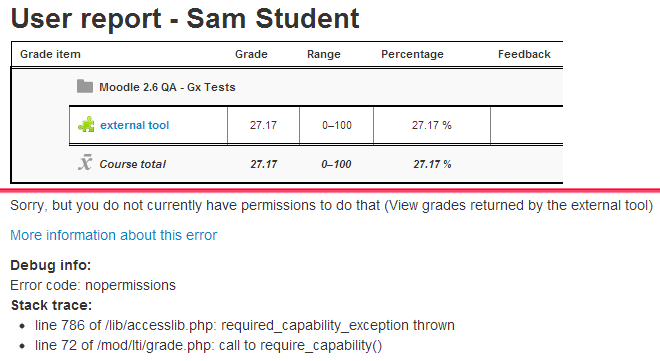The height and width of the screenshot is (361, 660).
Task: Click the Course total grade 27.17
Action: coord(264,164)
